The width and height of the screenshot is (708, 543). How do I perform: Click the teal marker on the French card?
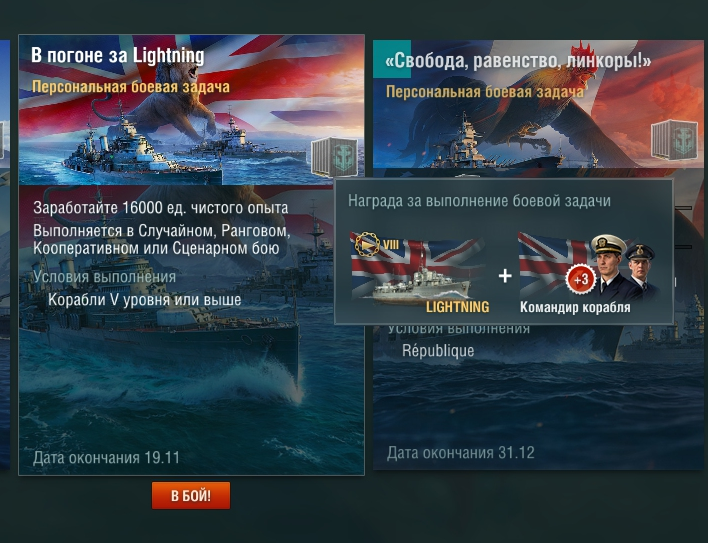(392, 59)
